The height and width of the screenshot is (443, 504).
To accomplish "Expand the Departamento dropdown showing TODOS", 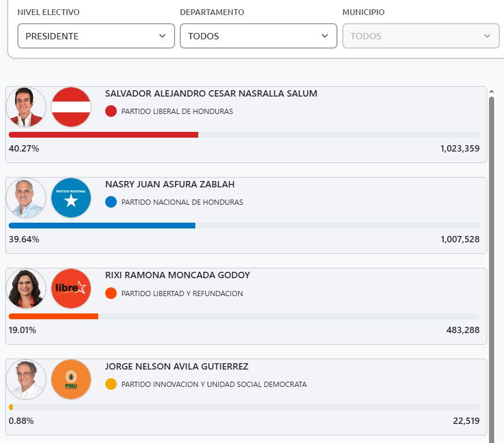I will pos(258,36).
